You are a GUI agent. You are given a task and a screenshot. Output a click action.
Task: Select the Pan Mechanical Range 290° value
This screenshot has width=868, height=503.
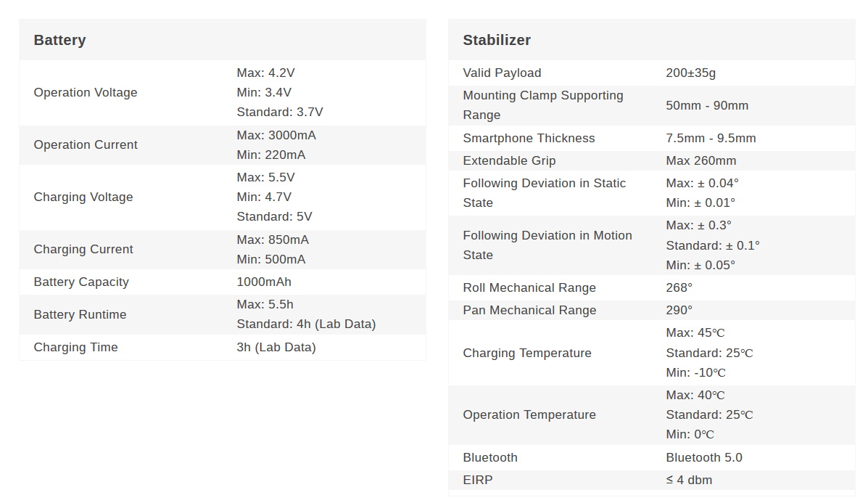(679, 310)
